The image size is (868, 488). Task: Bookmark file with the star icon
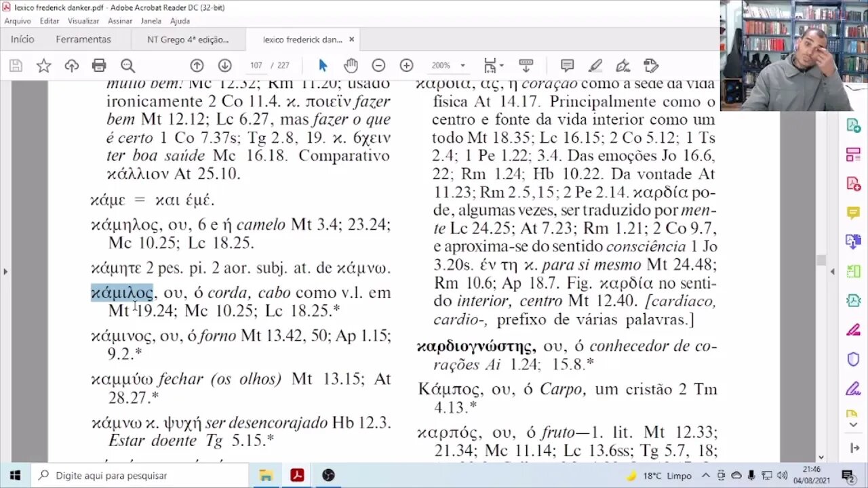point(43,66)
